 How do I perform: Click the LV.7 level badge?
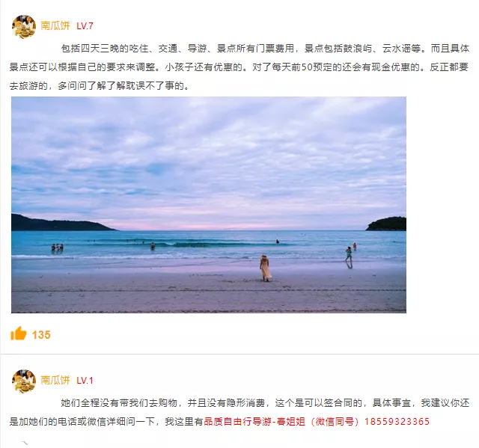pos(85,26)
